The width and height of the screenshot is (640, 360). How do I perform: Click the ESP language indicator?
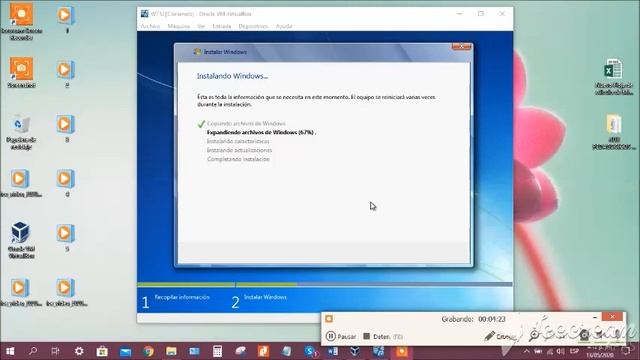tap(574, 351)
